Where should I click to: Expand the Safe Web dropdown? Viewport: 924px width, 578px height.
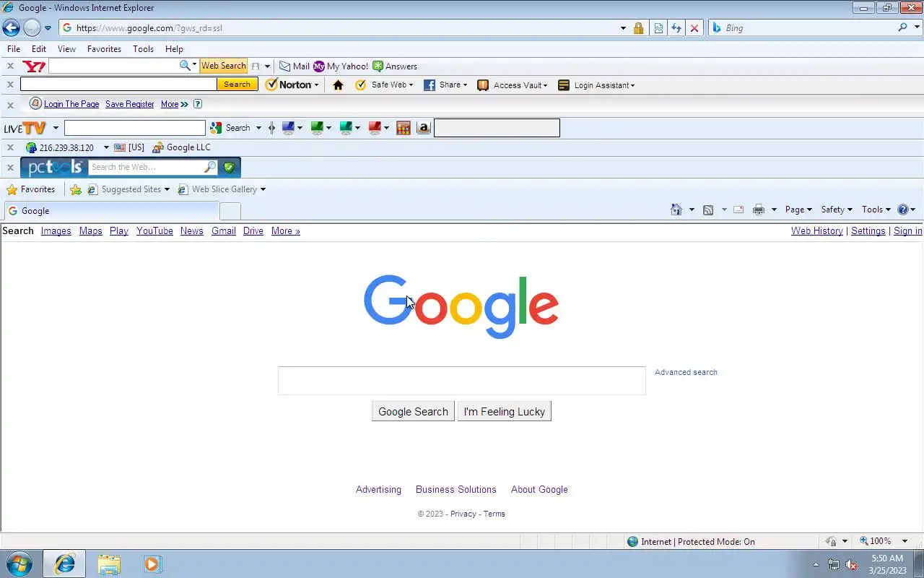411,85
